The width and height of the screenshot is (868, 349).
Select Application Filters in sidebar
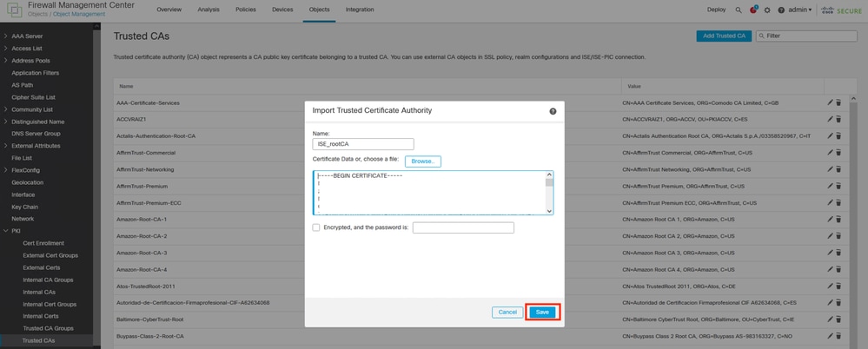click(x=36, y=72)
